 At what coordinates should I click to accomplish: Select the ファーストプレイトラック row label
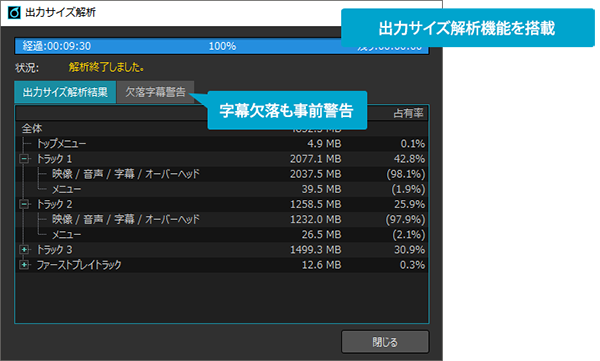coord(79,265)
